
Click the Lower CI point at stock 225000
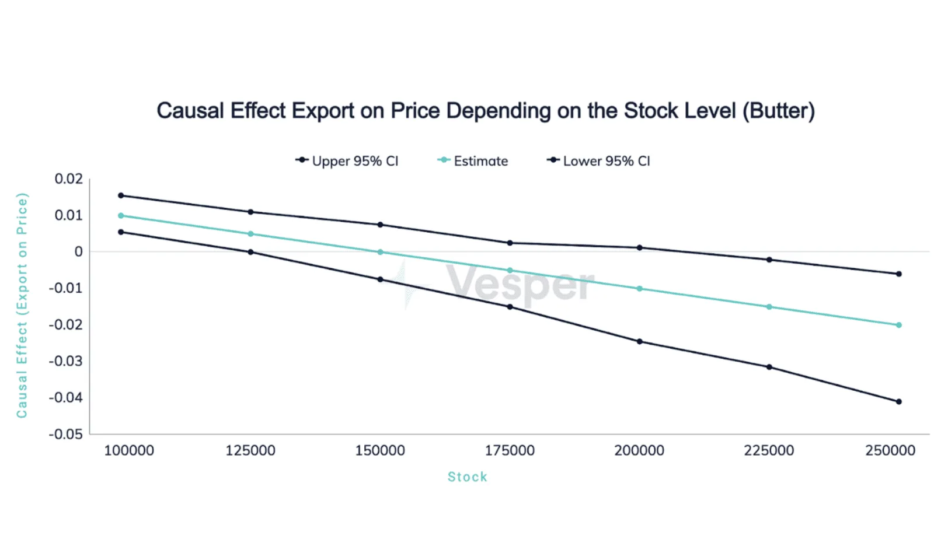(769, 367)
